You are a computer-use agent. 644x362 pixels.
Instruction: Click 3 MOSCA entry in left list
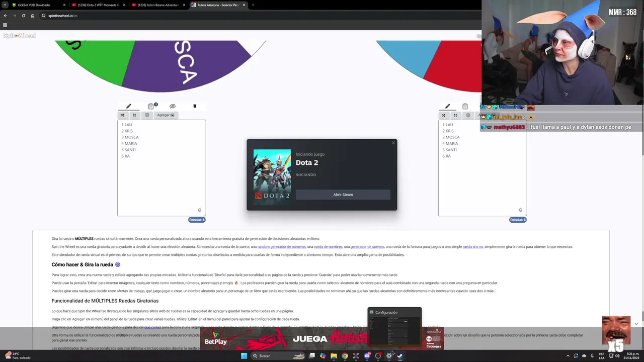point(130,137)
